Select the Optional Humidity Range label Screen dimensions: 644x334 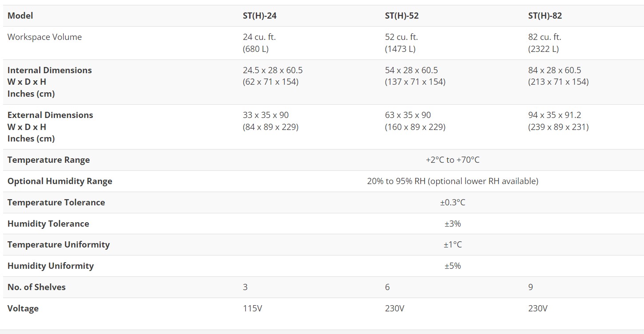pyautogui.click(x=60, y=181)
